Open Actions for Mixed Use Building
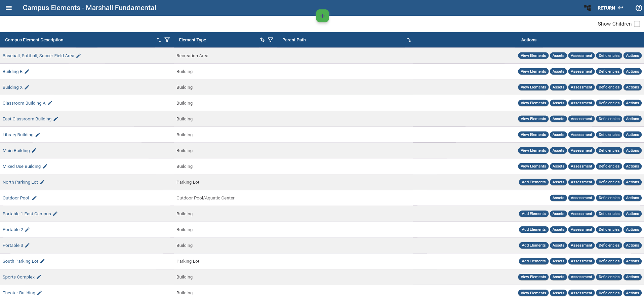 pos(632,166)
